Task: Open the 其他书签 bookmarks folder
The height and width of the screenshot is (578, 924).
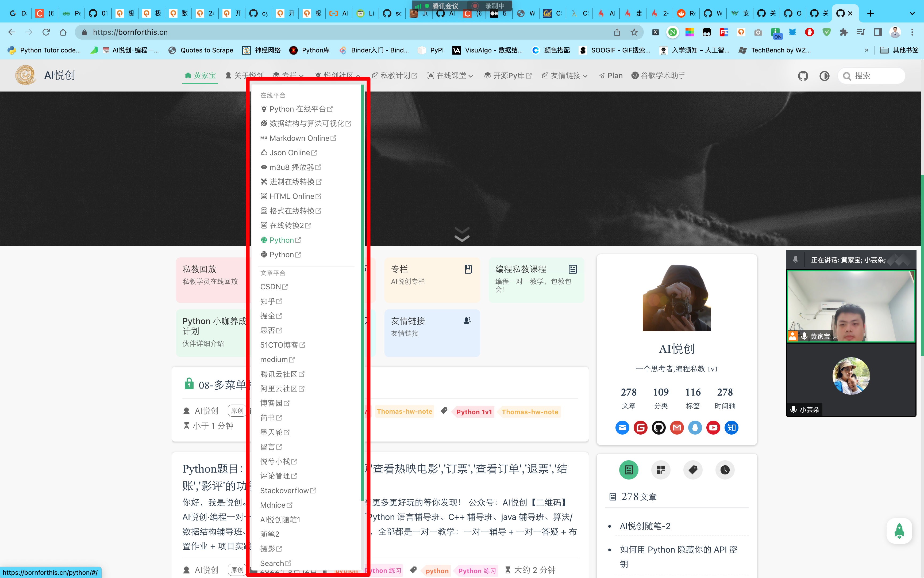Action: pyautogui.click(x=899, y=50)
